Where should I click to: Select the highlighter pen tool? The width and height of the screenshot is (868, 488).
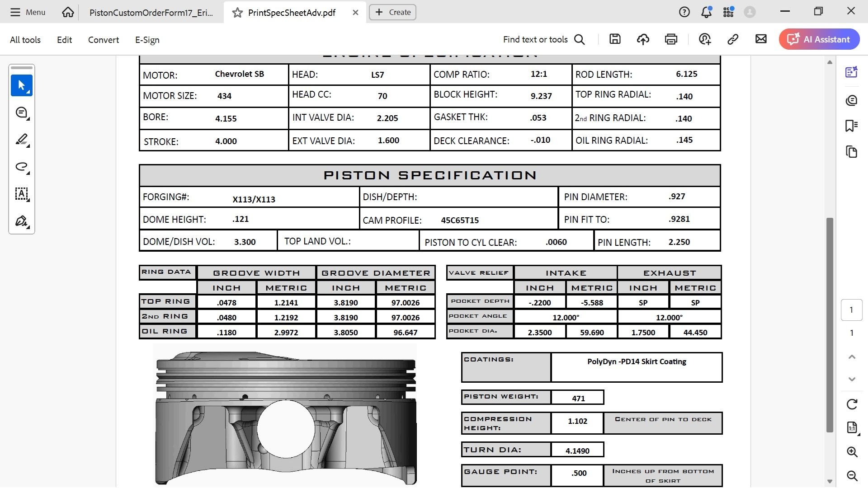click(21, 140)
